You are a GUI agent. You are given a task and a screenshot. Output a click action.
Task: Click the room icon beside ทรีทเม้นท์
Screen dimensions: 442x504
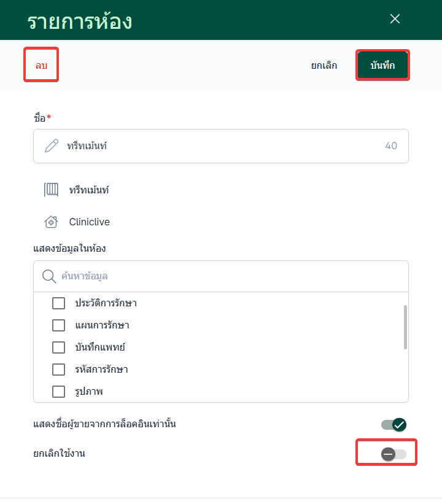click(51, 190)
